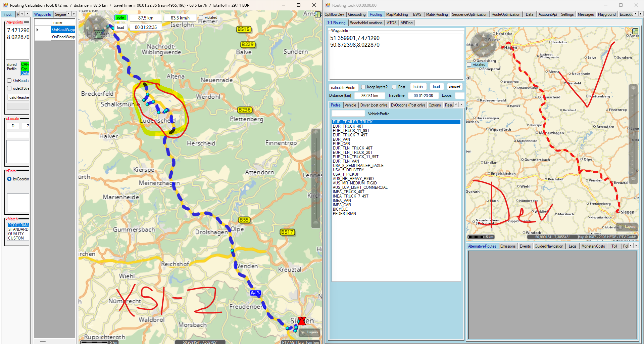644x344 pixels.
Task: Click the overview map icon on left map
Action: [x=317, y=14]
